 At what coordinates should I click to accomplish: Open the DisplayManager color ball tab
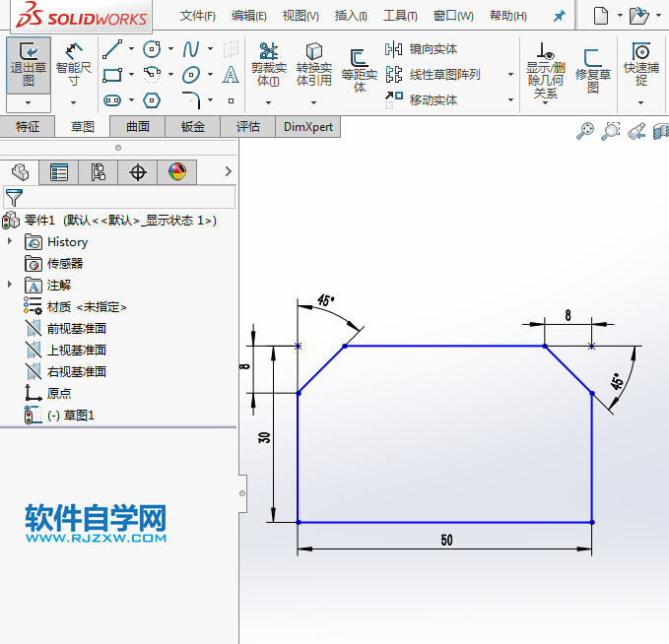pos(177,172)
